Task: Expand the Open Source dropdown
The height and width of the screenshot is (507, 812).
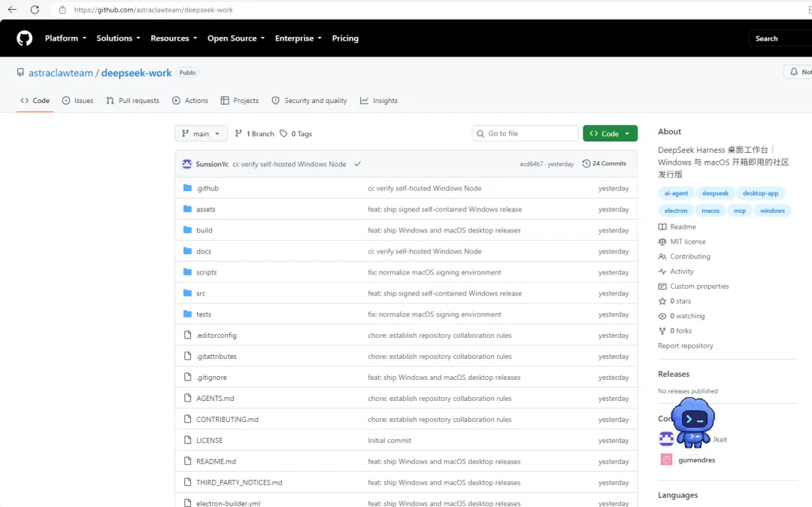Action: click(236, 38)
